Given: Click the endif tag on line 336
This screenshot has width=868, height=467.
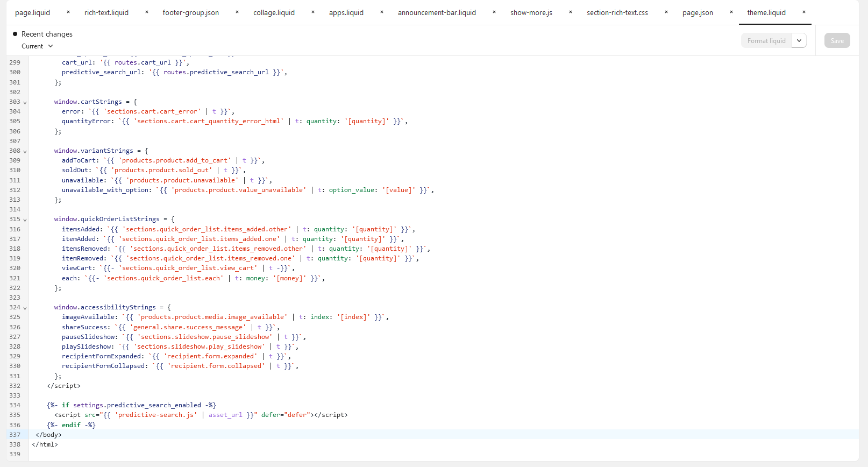Looking at the screenshot, I should 71,425.
